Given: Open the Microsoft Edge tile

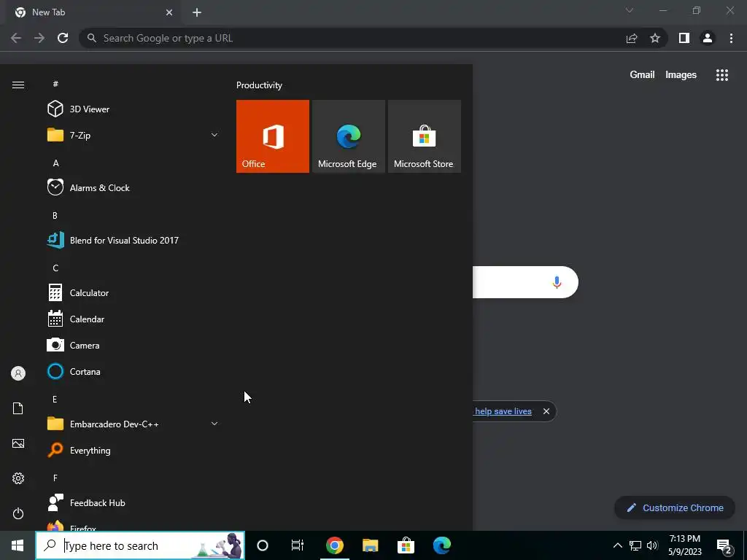Looking at the screenshot, I should click(x=348, y=136).
